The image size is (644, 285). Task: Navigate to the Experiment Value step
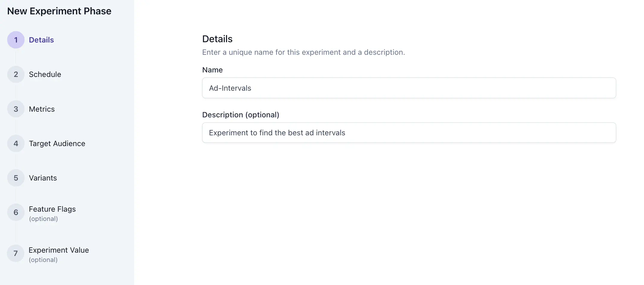(59, 250)
